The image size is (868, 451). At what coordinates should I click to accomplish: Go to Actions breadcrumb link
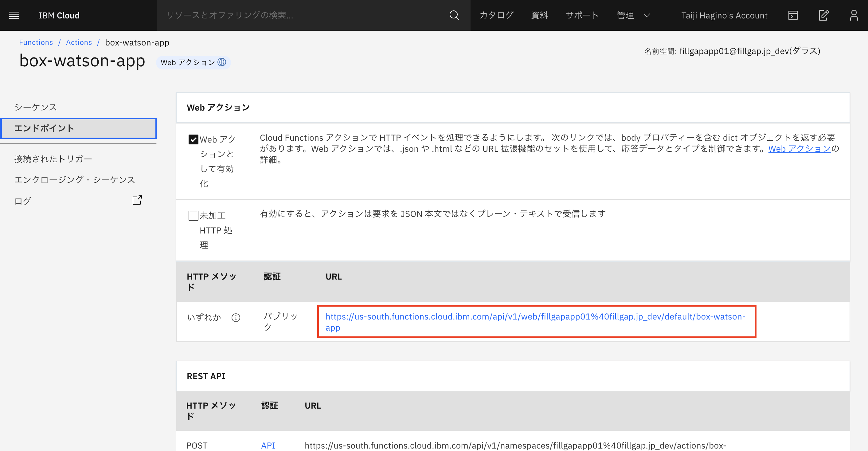(79, 42)
